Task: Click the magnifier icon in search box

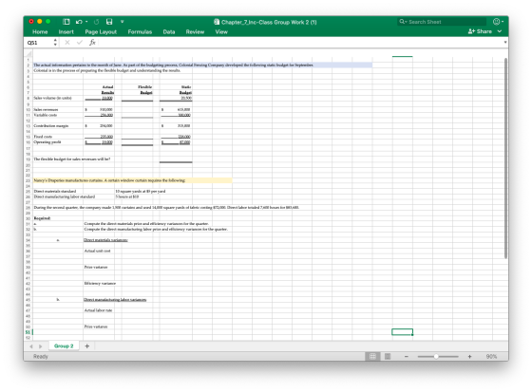Action: (x=402, y=22)
